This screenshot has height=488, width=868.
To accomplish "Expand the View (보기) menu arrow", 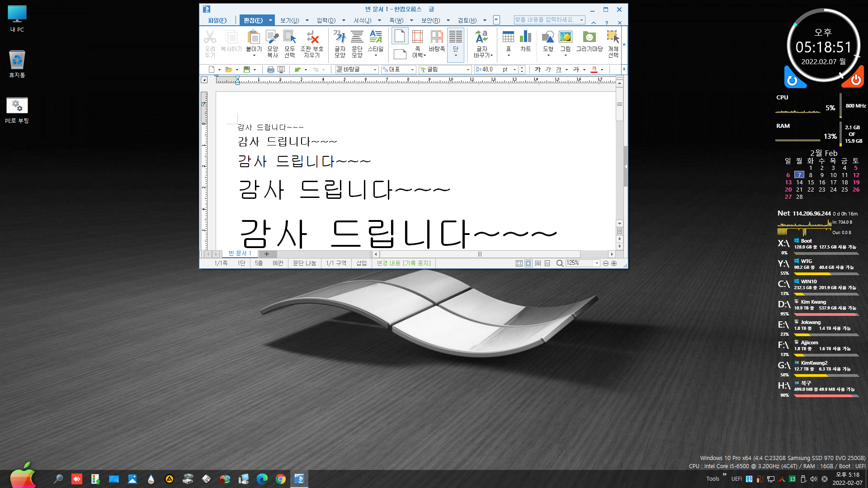I will (307, 20).
